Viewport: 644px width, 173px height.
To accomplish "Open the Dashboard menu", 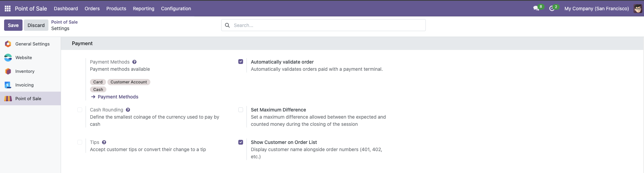I will [66, 9].
